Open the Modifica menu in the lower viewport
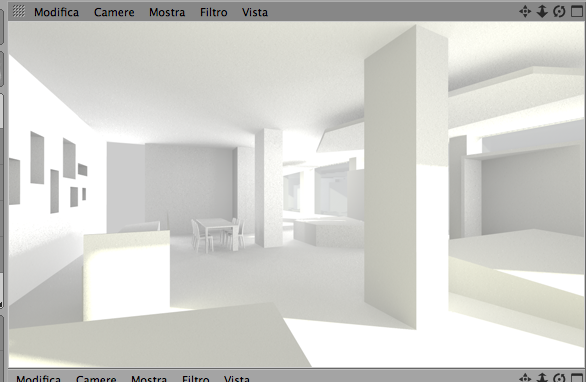 (x=38, y=378)
